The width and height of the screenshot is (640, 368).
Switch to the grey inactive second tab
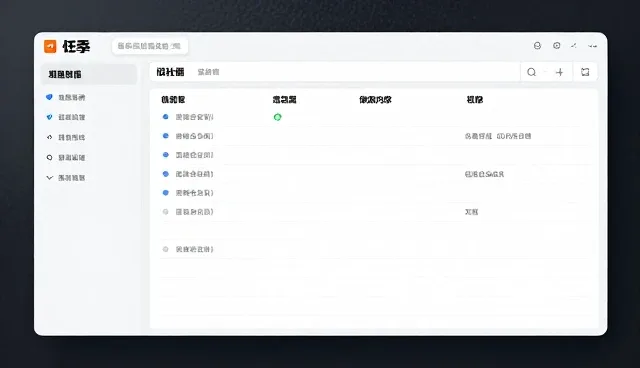208,72
